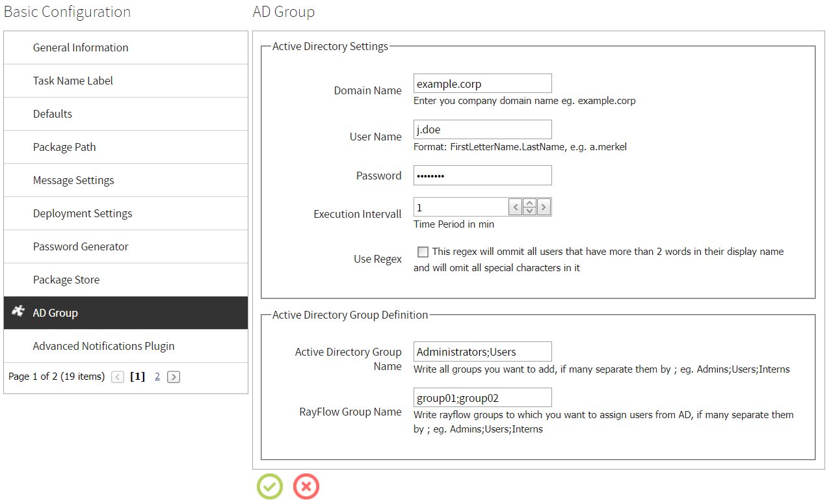Click current page [1] indicator

(x=137, y=377)
